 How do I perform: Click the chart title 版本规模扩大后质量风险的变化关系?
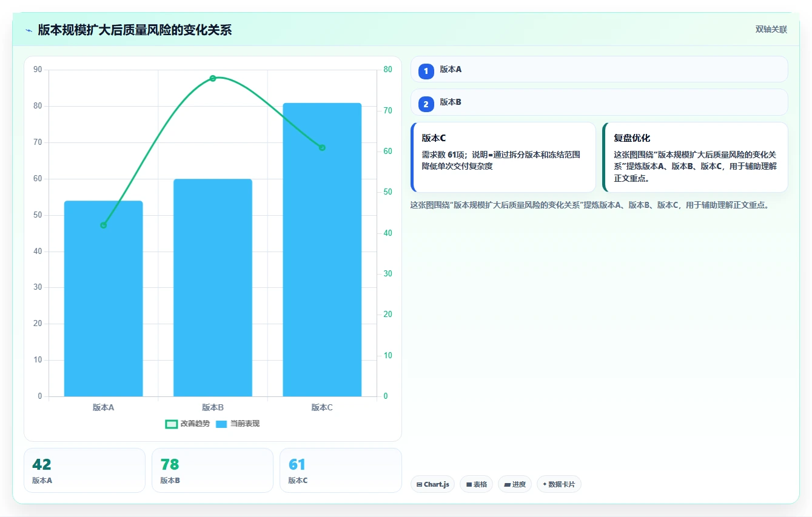click(135, 30)
